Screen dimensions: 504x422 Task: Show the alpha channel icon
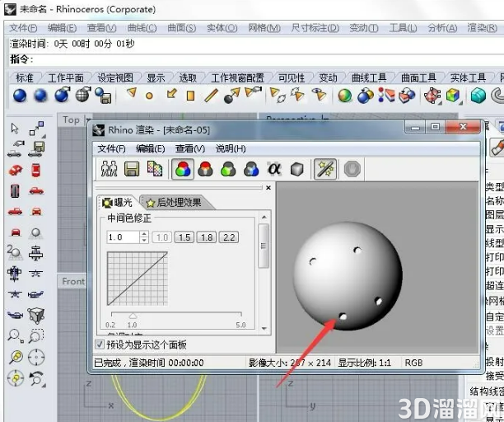tap(274, 168)
